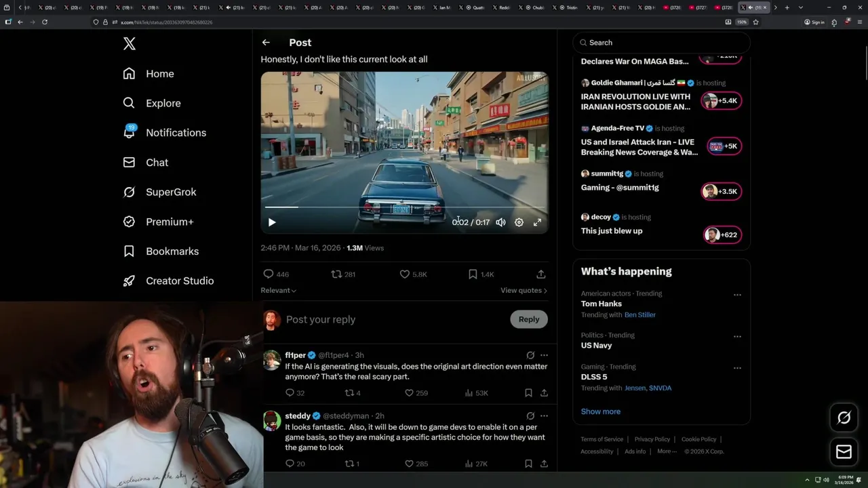
Task: Bookmark steddy's comment
Action: 528,464
